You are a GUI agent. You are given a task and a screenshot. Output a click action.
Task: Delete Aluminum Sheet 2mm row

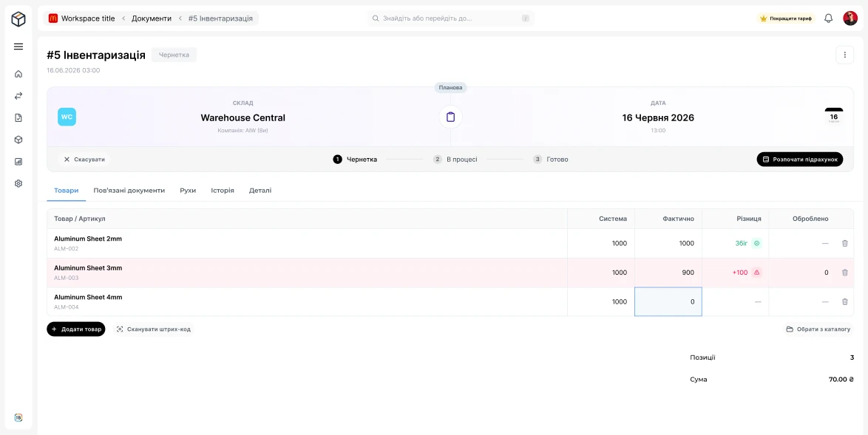tap(845, 243)
